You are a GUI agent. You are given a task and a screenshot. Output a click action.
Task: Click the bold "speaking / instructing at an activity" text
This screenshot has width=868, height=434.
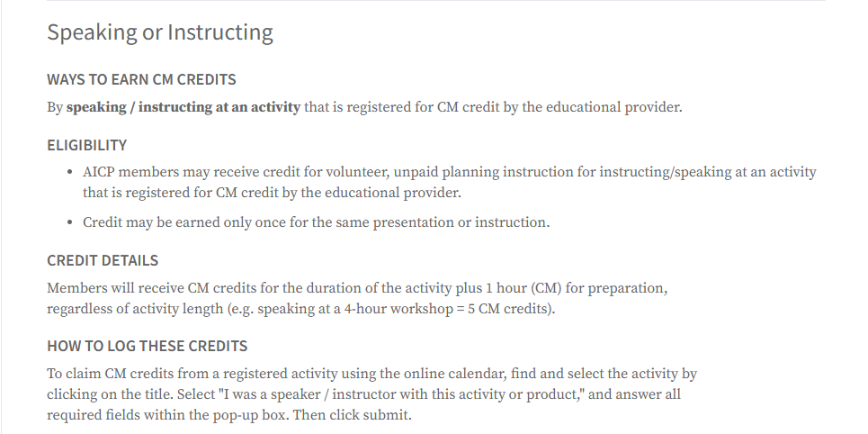[183, 107]
